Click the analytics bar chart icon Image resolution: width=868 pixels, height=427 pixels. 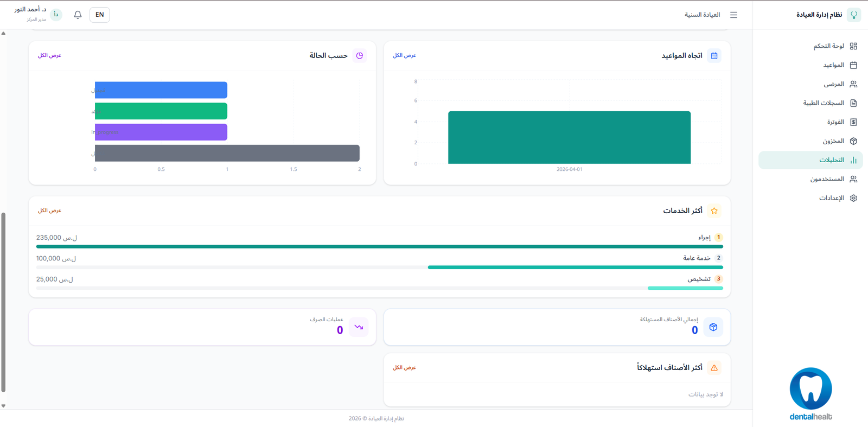pyautogui.click(x=853, y=160)
